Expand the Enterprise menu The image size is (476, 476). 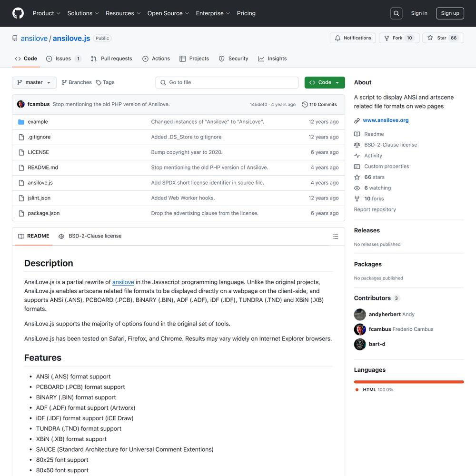213,13
